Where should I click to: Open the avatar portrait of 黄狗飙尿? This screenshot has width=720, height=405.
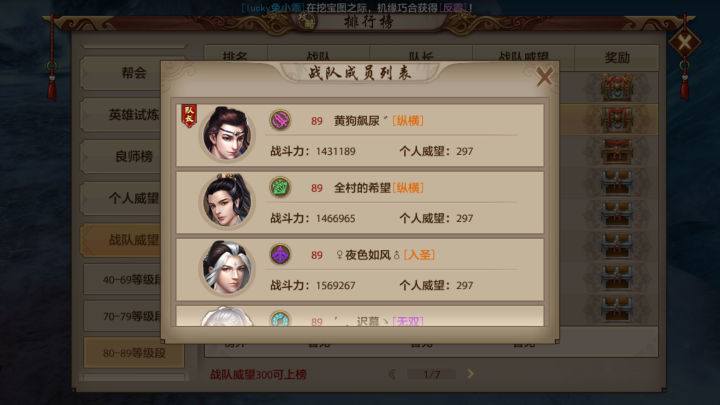coord(227,134)
